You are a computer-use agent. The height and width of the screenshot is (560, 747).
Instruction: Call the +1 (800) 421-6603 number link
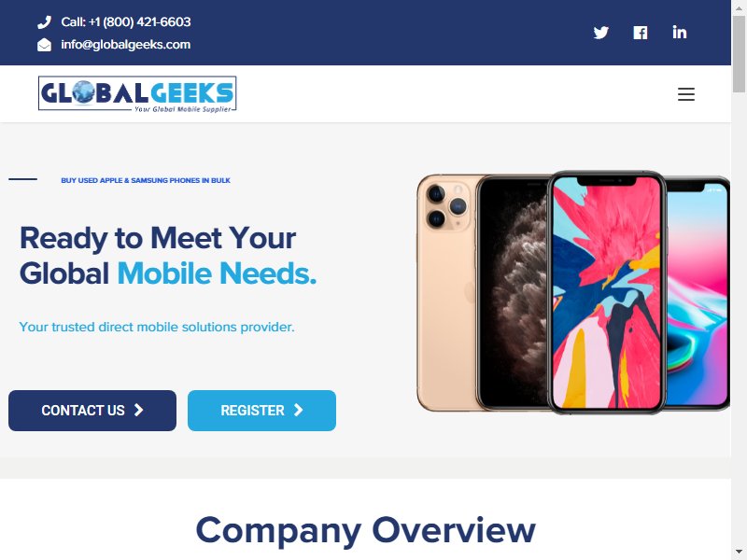[126, 21]
